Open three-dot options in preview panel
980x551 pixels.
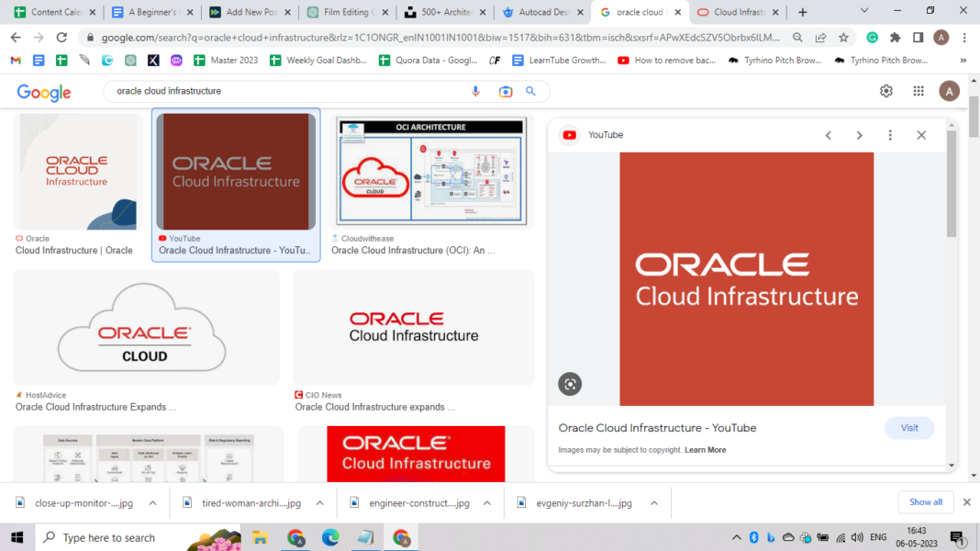coord(890,135)
